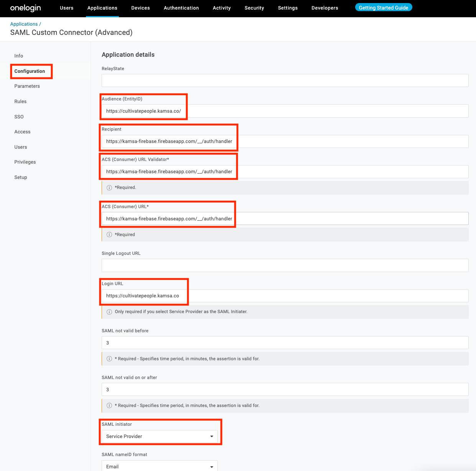Click the SAML not valid on or after field
Screen dimensions: 476x471
click(285, 389)
